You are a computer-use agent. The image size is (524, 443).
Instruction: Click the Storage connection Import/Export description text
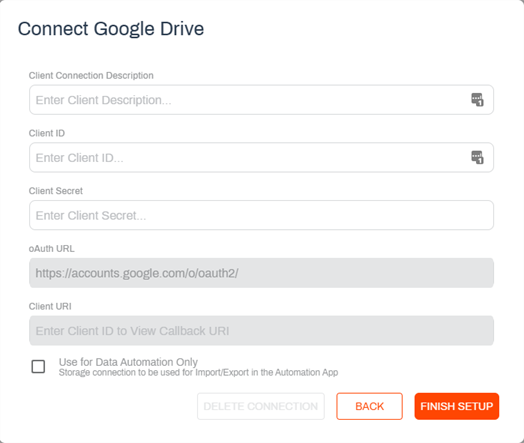(x=199, y=373)
